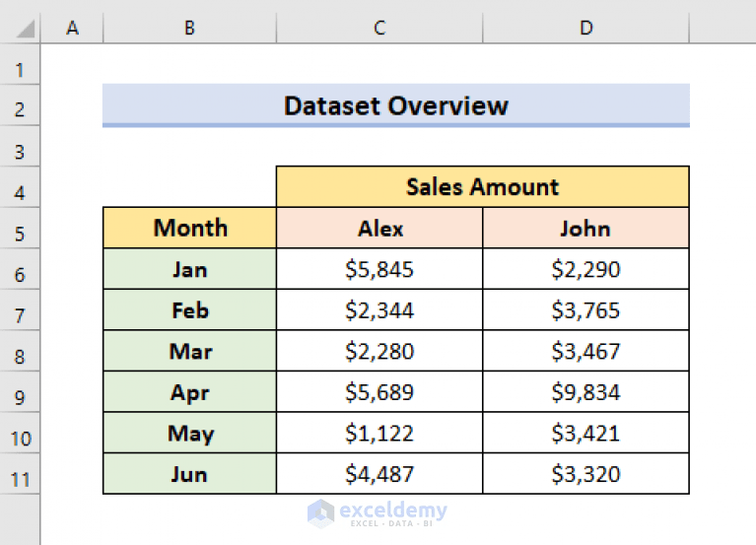The height and width of the screenshot is (545, 756).
Task: Select the John column heading cell
Action: pos(585,229)
